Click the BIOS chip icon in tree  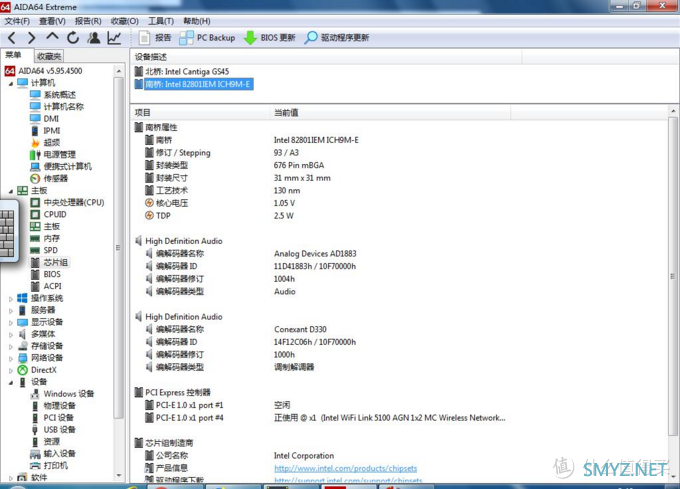pyautogui.click(x=36, y=274)
